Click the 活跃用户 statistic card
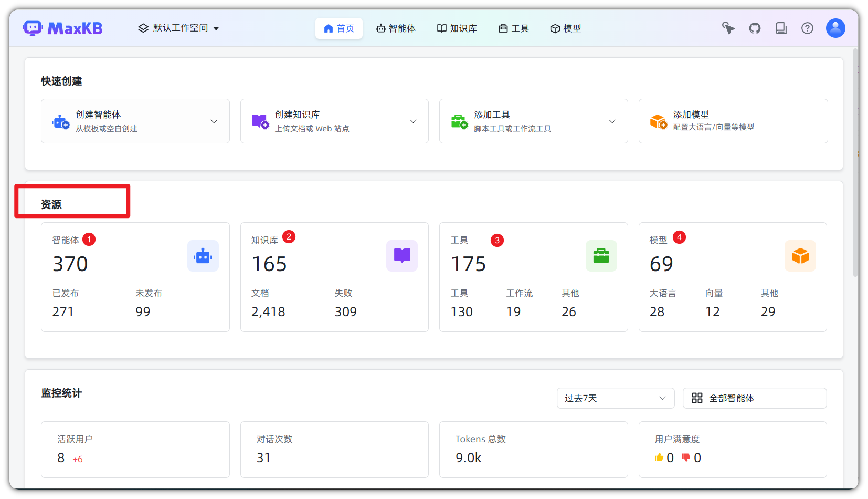This screenshot has height=499, width=868. [135, 450]
